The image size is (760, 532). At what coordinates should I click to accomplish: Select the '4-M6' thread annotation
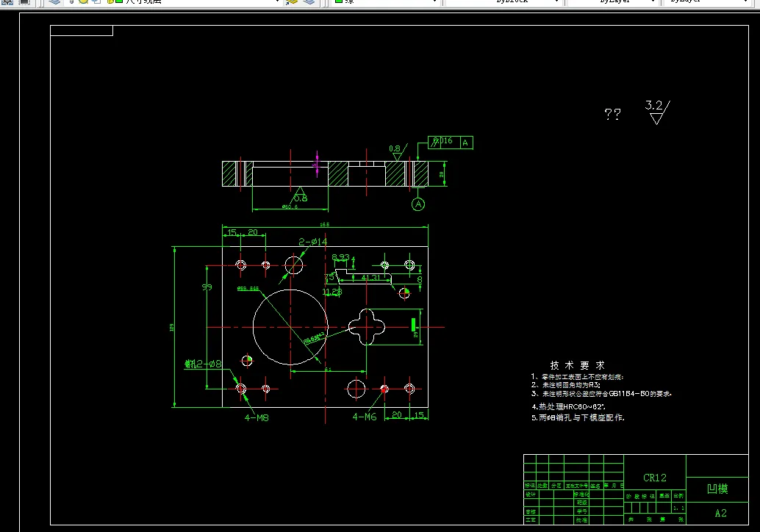click(x=365, y=417)
